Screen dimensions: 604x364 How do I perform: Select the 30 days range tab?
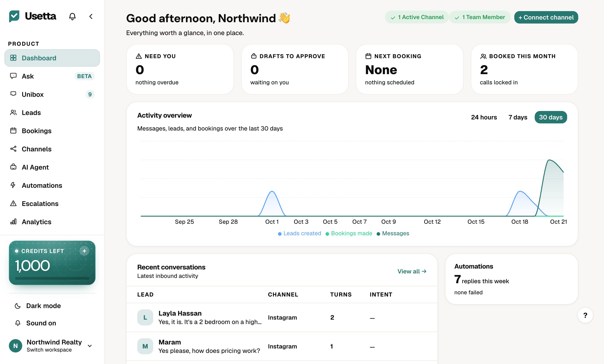tap(550, 117)
